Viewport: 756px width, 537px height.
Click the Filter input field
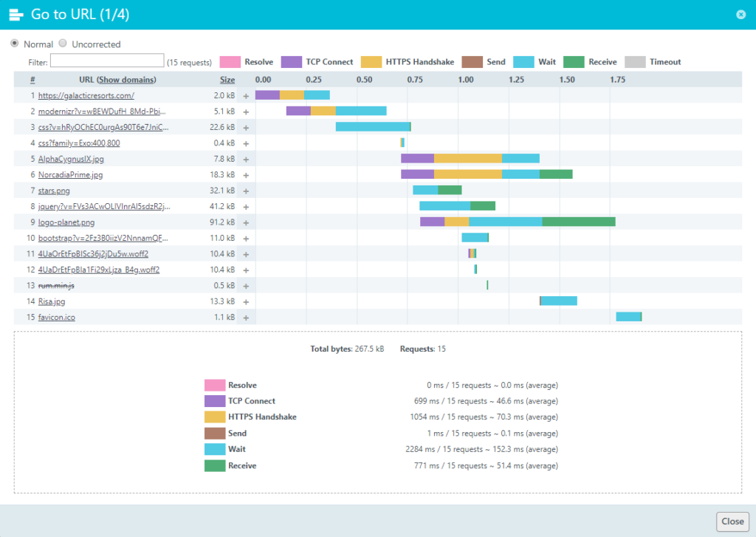pos(107,61)
